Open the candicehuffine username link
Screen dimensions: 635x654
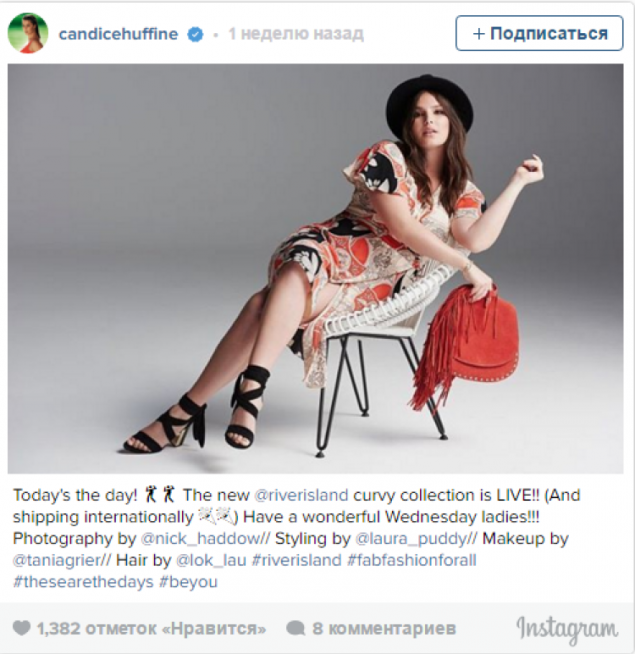tap(118, 34)
